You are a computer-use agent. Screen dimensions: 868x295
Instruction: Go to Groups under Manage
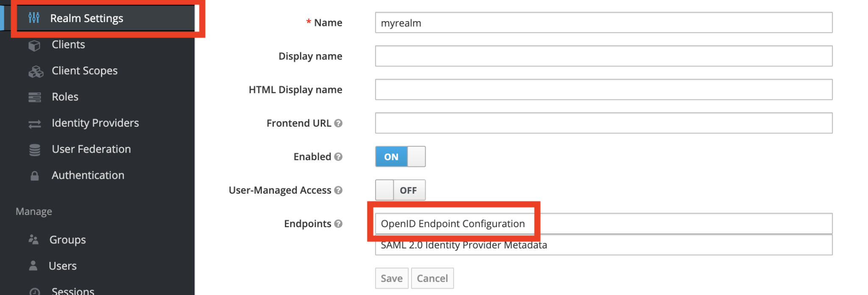(x=68, y=240)
